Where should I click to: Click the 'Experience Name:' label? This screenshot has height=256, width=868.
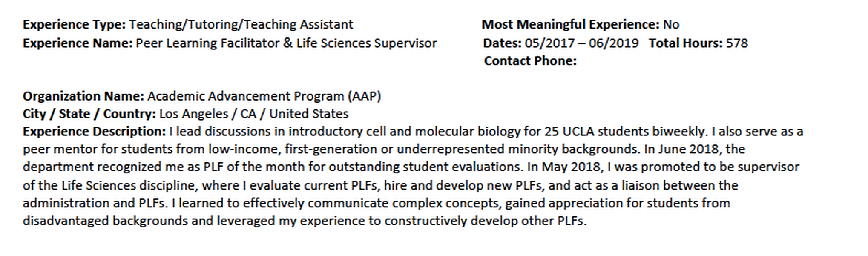[x=78, y=43]
